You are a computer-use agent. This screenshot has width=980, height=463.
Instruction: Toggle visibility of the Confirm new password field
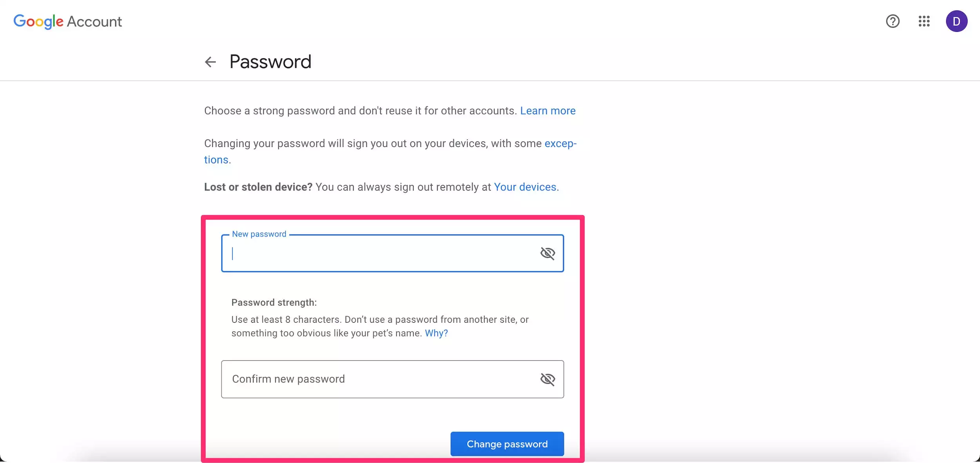548,379
